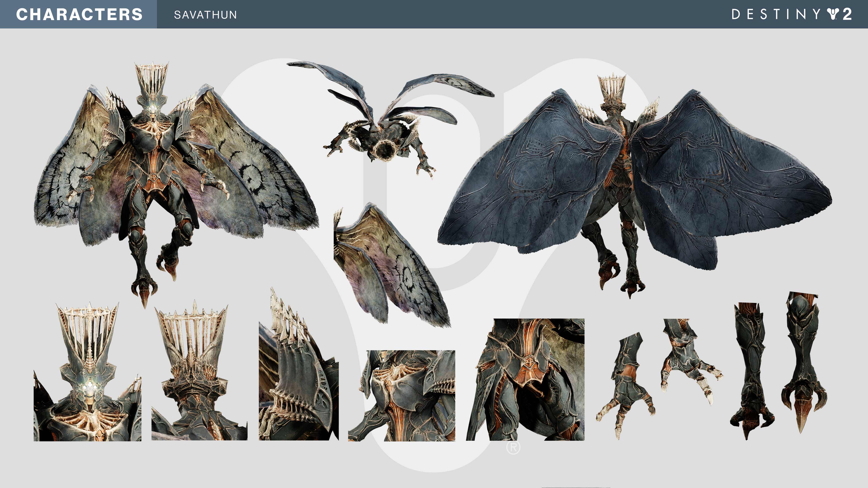
Task: Click the DESTINY 2 wordmark text
Action: (x=776, y=14)
